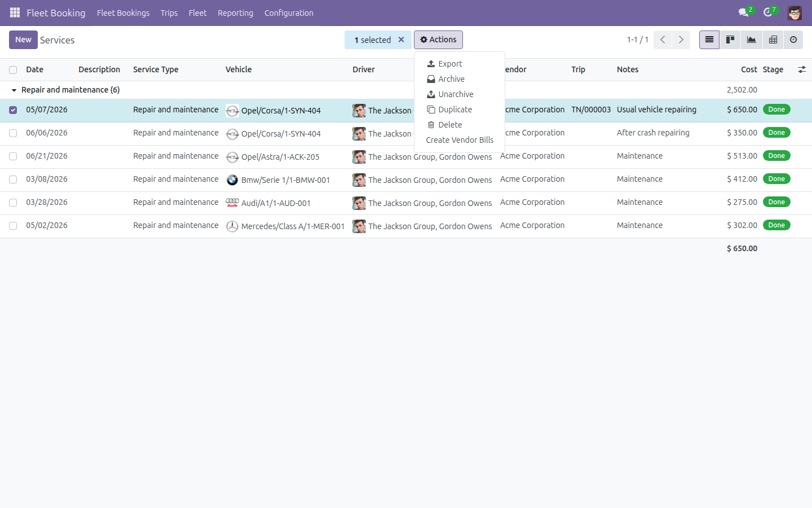This screenshot has height=508, width=812.
Task: Switch to graph view
Action: pyautogui.click(x=751, y=40)
